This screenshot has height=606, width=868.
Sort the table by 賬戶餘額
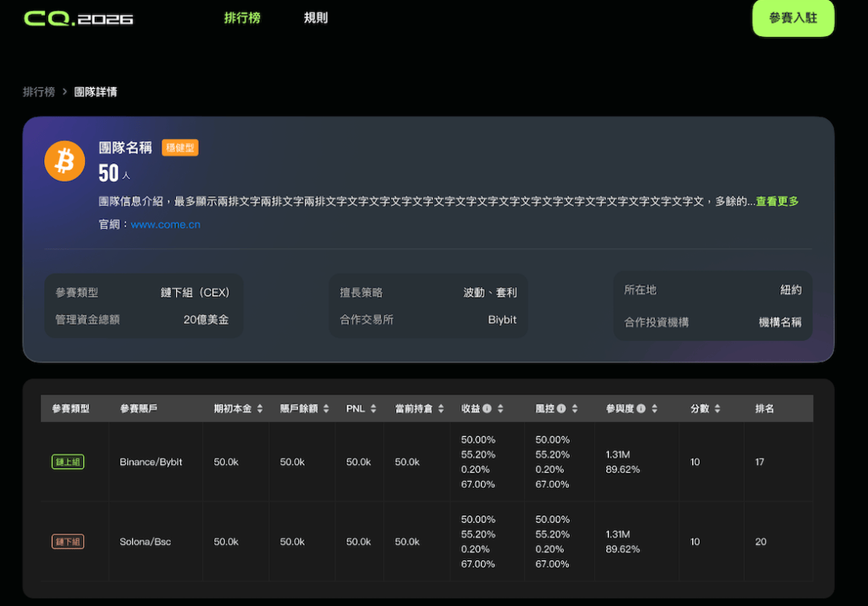tap(325, 409)
